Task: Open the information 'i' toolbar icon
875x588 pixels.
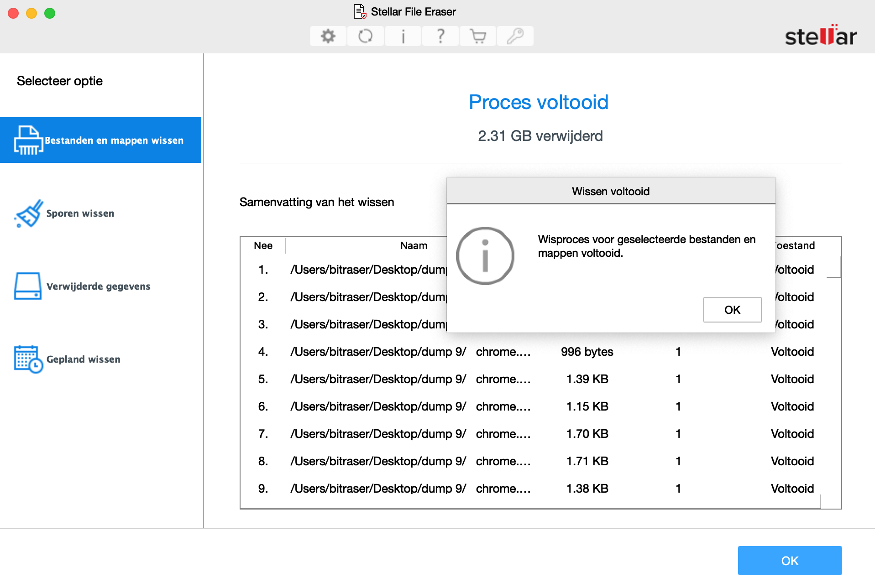Action: point(403,36)
